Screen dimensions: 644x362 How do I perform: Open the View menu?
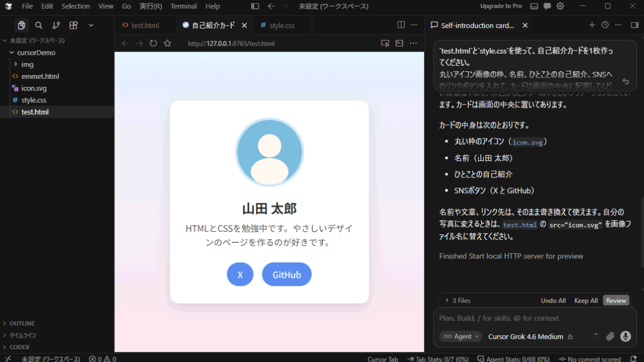click(106, 6)
